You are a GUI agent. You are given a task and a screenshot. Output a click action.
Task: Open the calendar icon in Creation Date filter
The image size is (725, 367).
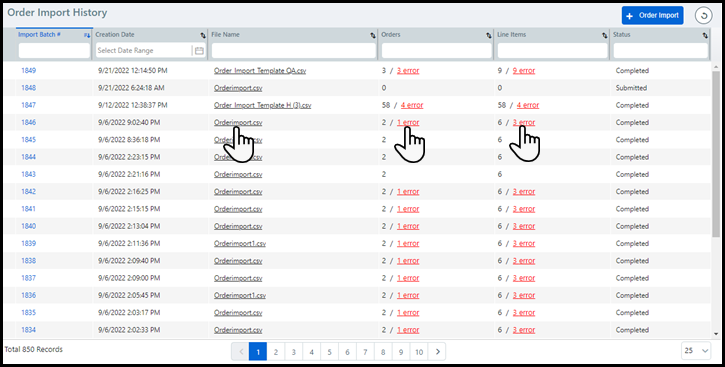point(199,51)
